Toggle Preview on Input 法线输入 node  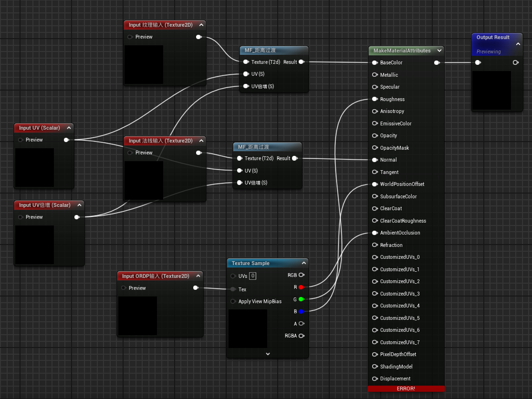(130, 153)
